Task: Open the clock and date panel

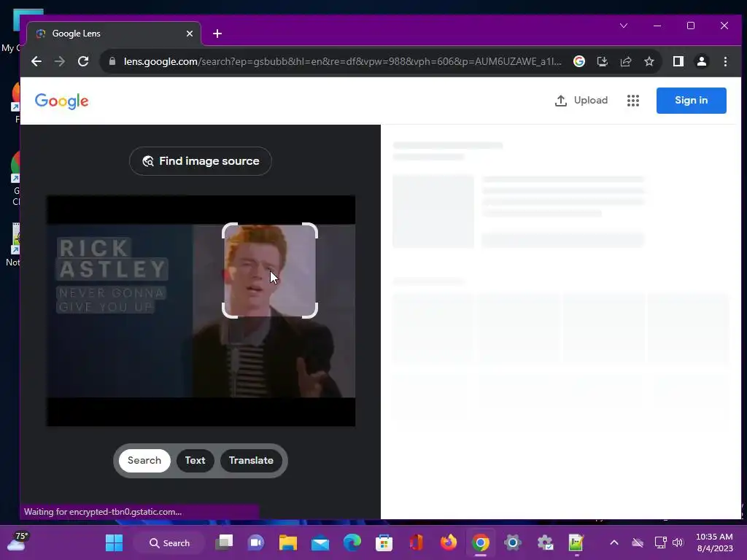Action: click(x=715, y=542)
